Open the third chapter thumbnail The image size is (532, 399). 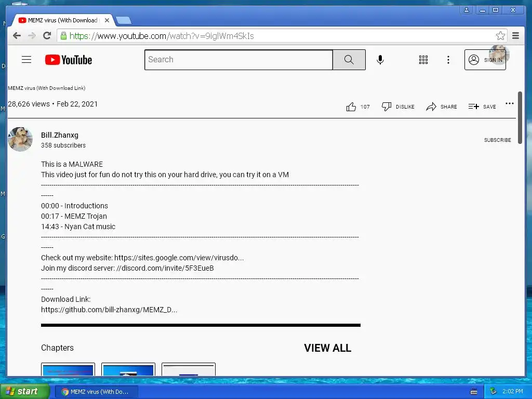pyautogui.click(x=189, y=369)
